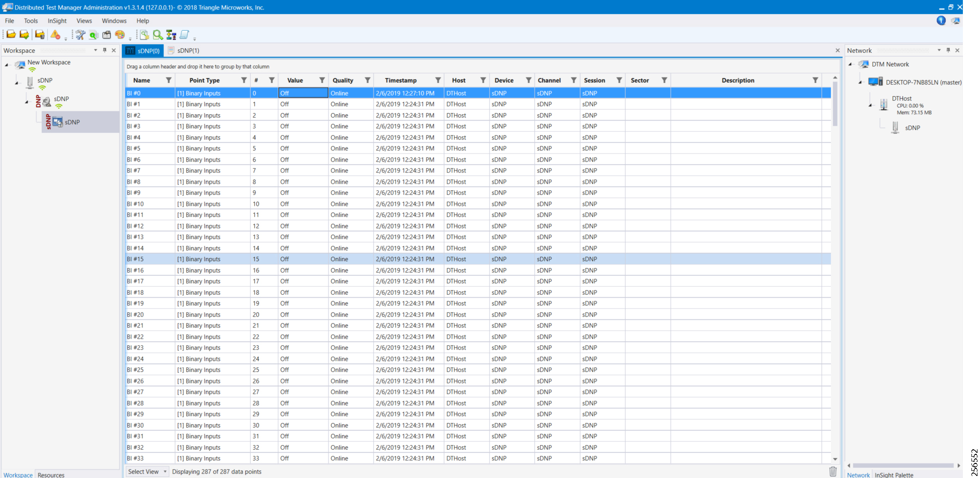Click the trash can icon below the grid
Image resolution: width=980 pixels, height=478 pixels.
point(833,471)
